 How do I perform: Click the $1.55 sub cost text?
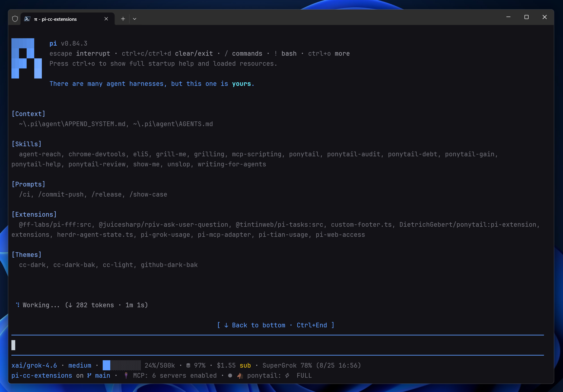click(x=234, y=365)
